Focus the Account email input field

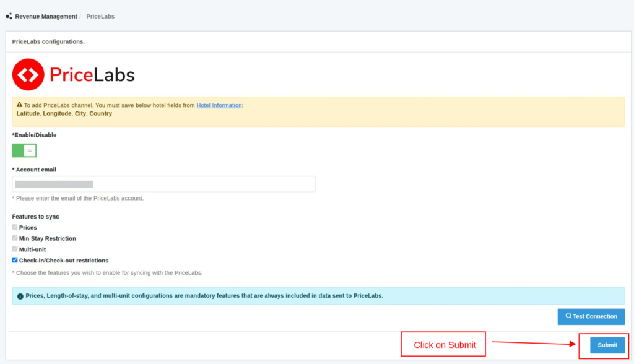pyautogui.click(x=163, y=184)
